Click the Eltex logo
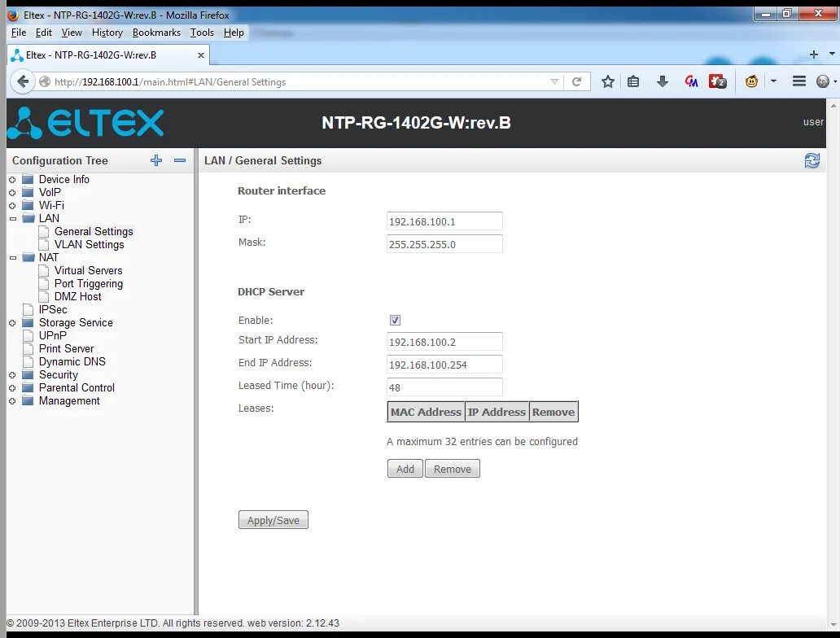Image resolution: width=840 pixels, height=638 pixels. pos(85,123)
